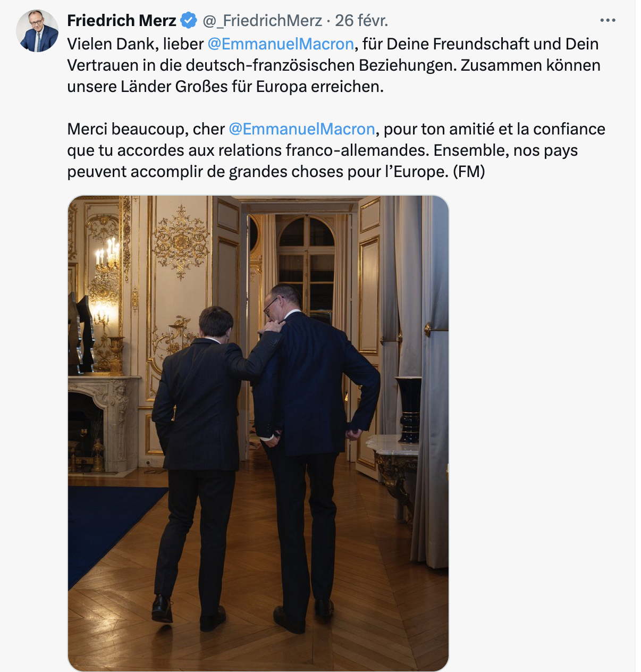Open the @_FriedrichMerz handle link
Viewport: 641px width, 672px height.
pos(262,21)
